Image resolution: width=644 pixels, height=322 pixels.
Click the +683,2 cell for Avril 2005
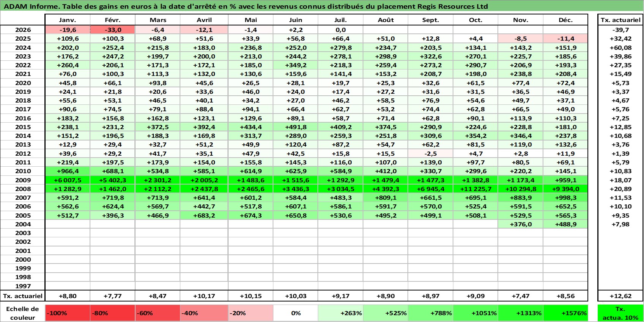click(204, 215)
